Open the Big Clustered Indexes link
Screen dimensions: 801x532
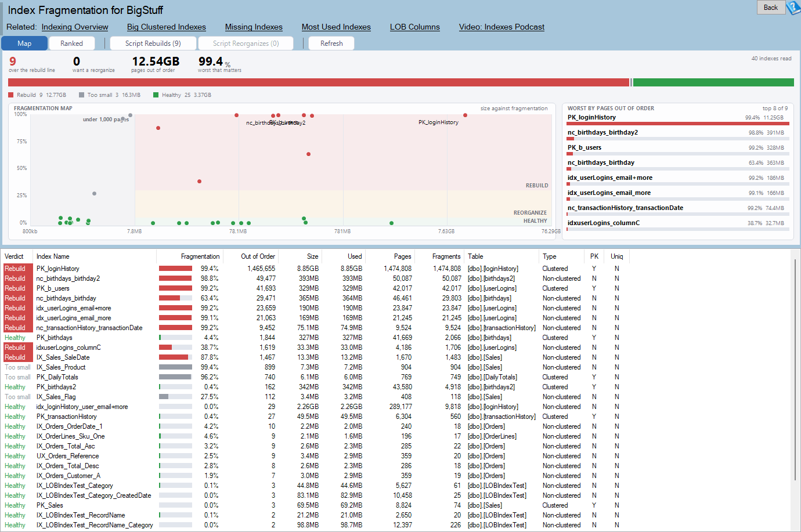tap(167, 27)
